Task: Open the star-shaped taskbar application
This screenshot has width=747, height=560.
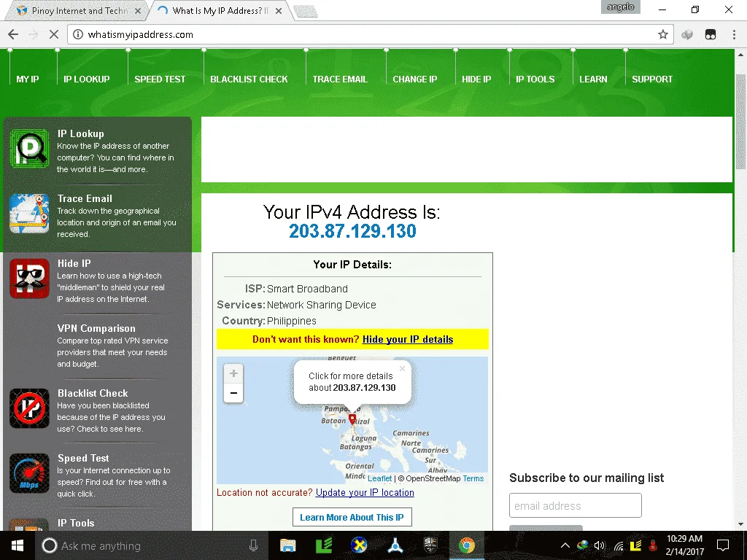Action: (395, 545)
